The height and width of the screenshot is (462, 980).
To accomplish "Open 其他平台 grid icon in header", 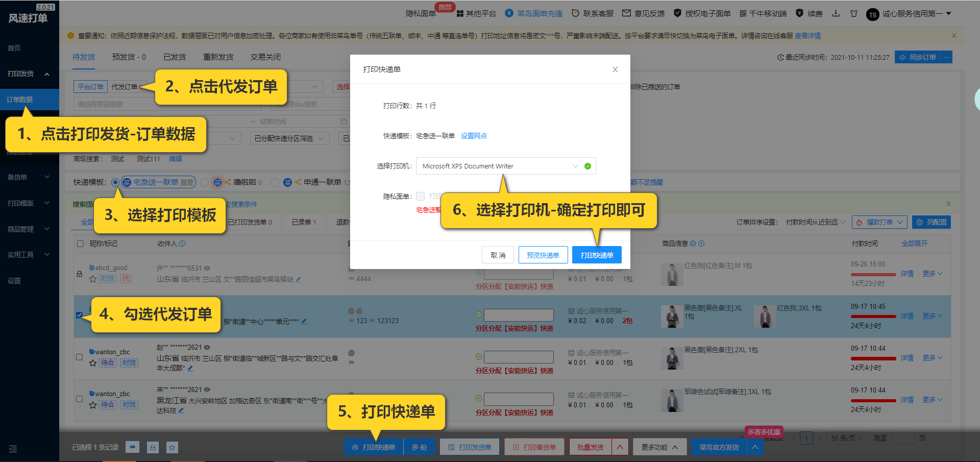I will 460,14.
